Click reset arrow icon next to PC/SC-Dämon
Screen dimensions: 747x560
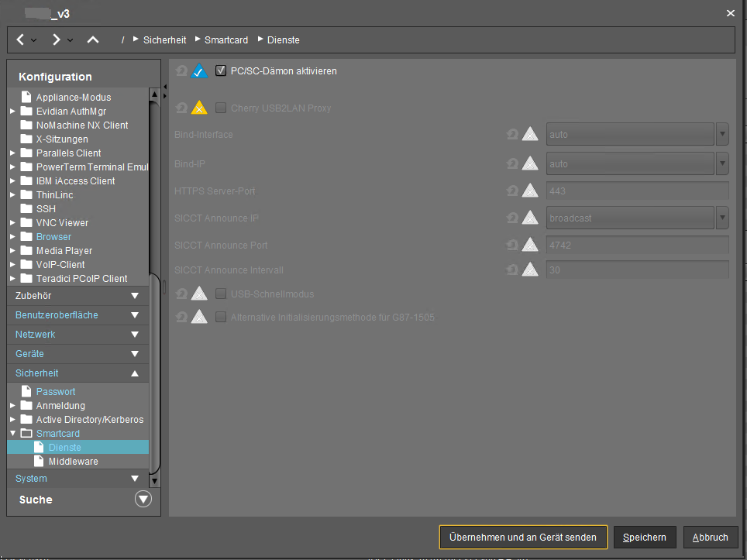pos(181,71)
